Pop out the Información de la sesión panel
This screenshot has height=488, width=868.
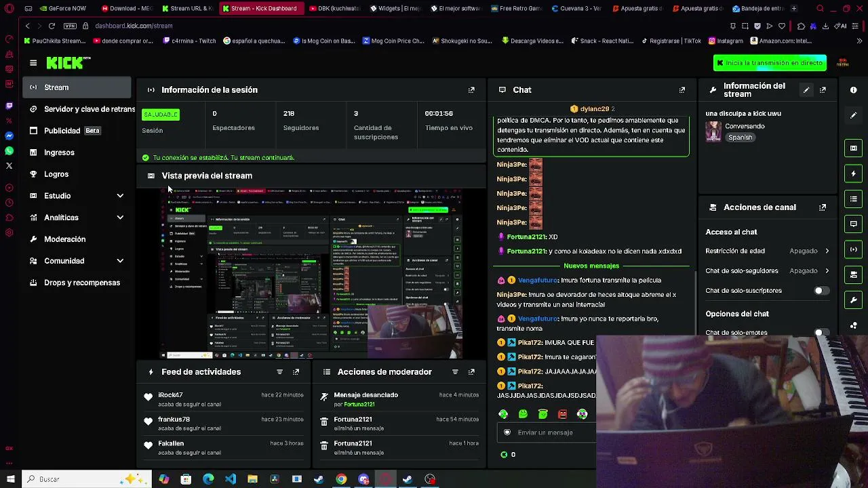click(471, 89)
